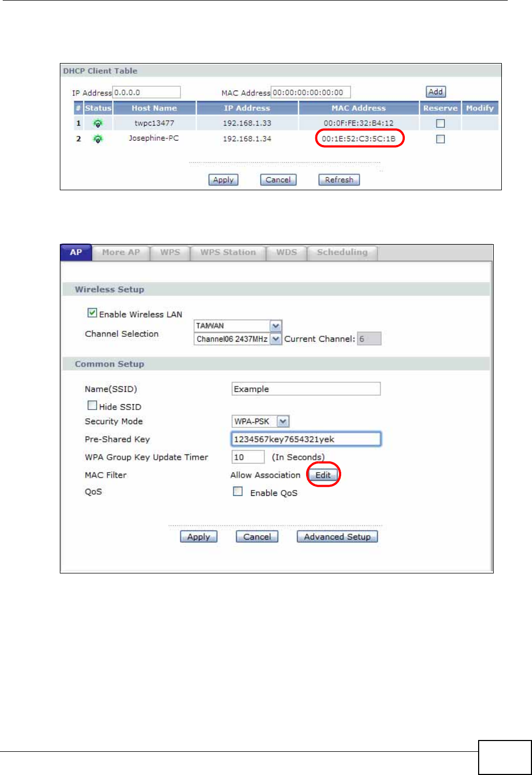The width and height of the screenshot is (532, 775).
Task: Click Cancel in DHCP Client Table
Action: (278, 180)
